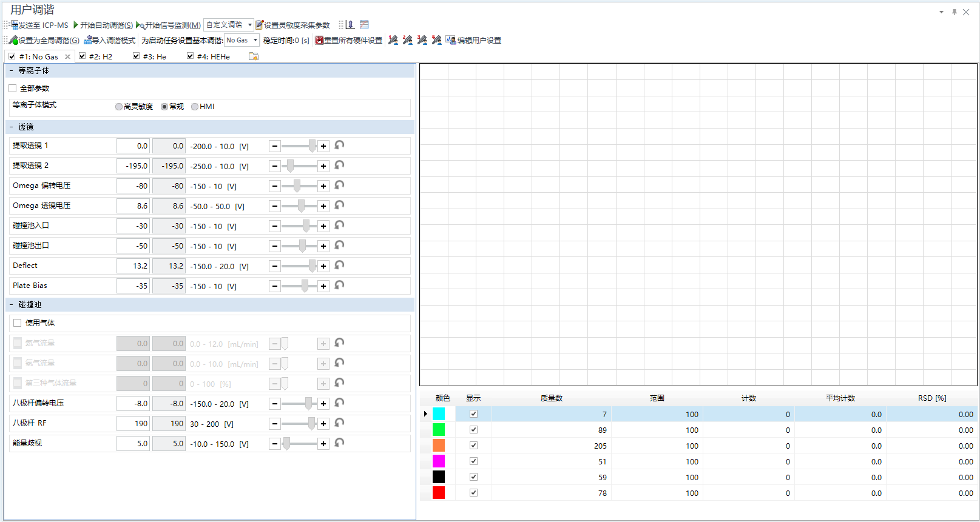The width and height of the screenshot is (980, 522).
Task: Increase 八极杆 RF with plus button
Action: 323,424
